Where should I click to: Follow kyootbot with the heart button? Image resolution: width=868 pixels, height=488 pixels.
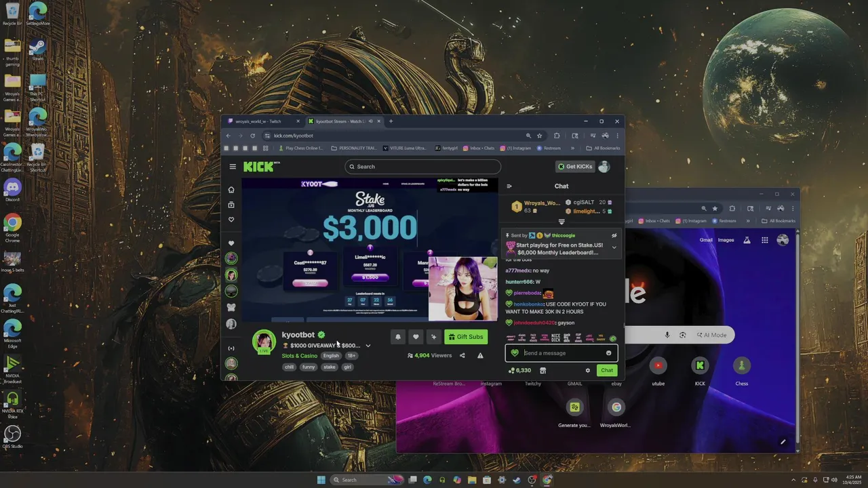[x=416, y=337]
